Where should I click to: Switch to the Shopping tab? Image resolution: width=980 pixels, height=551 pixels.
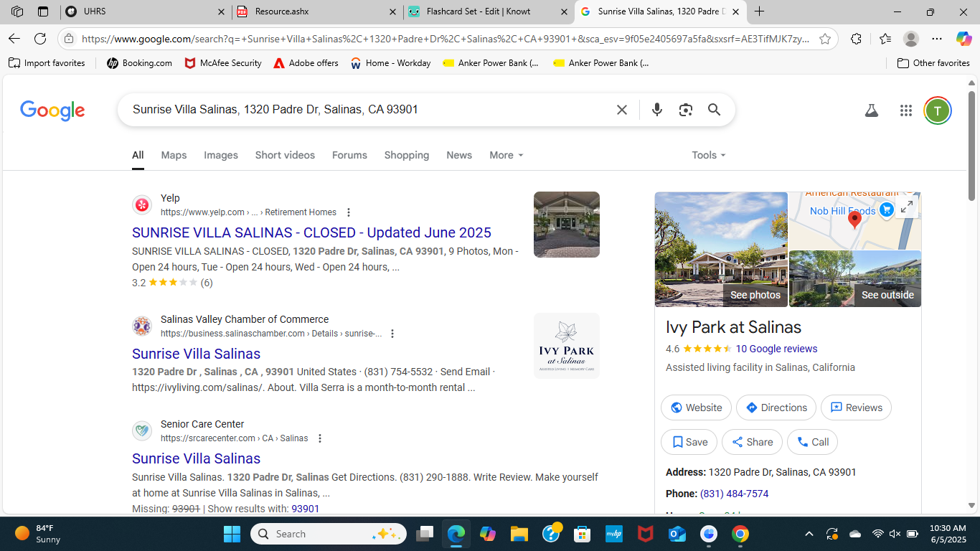click(407, 155)
